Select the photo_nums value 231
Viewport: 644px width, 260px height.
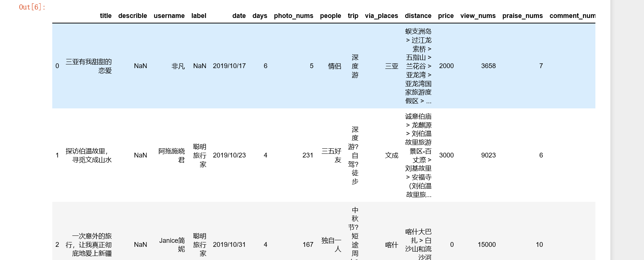click(x=308, y=155)
